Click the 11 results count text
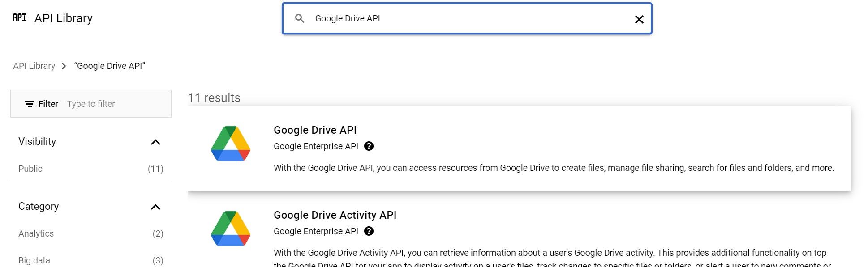The height and width of the screenshot is (267, 868). [x=214, y=97]
